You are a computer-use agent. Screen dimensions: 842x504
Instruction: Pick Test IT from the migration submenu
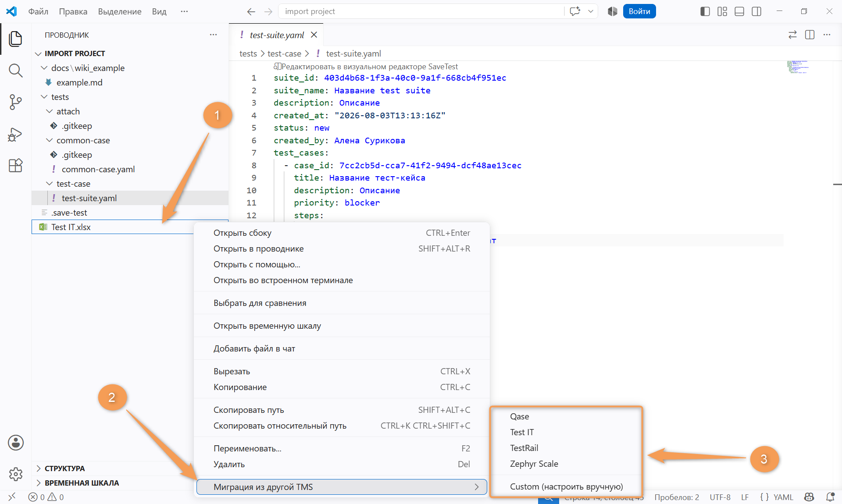(566, 432)
